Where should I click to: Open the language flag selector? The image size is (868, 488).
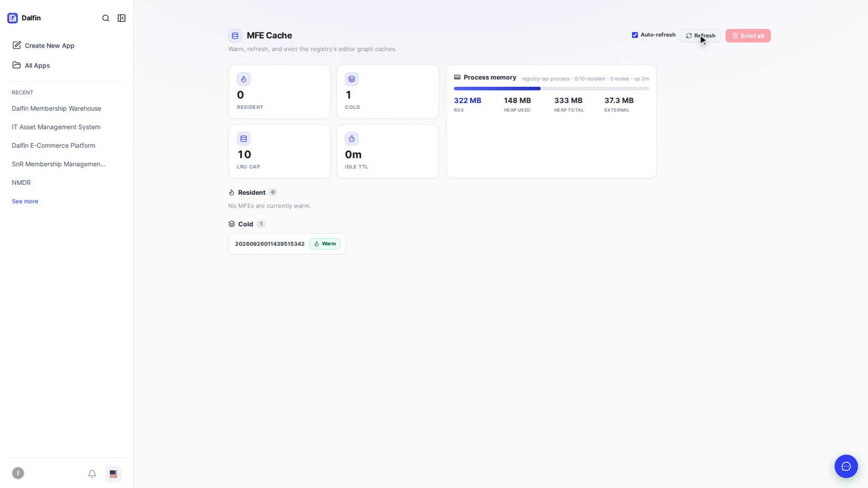[x=113, y=474]
